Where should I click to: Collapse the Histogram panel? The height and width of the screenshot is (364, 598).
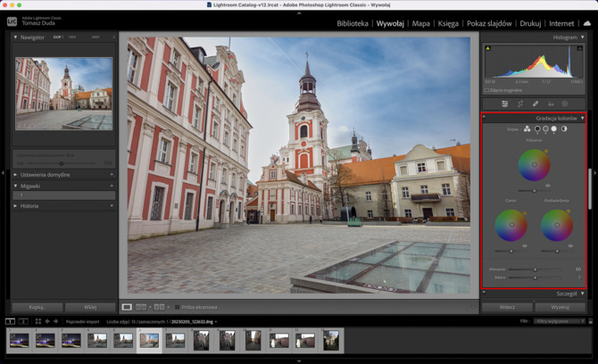point(582,37)
